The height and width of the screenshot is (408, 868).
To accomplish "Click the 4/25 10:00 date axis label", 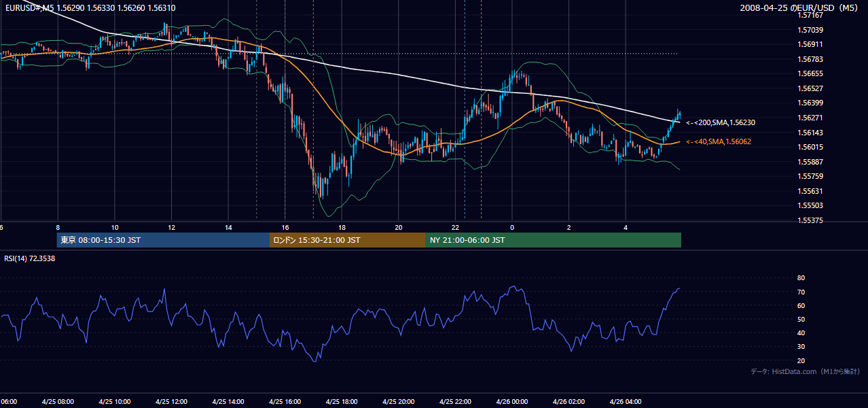I will pyautogui.click(x=114, y=401).
